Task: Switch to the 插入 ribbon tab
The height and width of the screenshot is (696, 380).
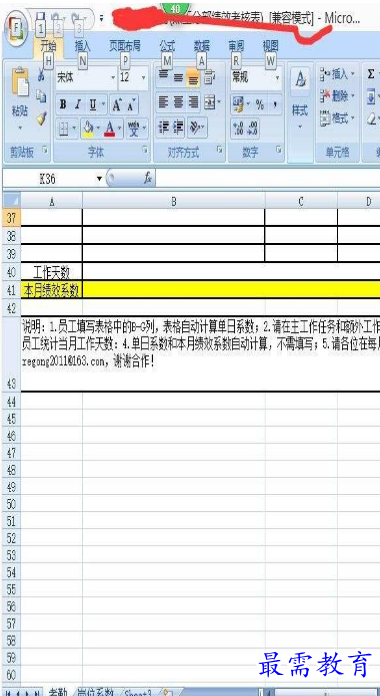Action: pos(83,45)
